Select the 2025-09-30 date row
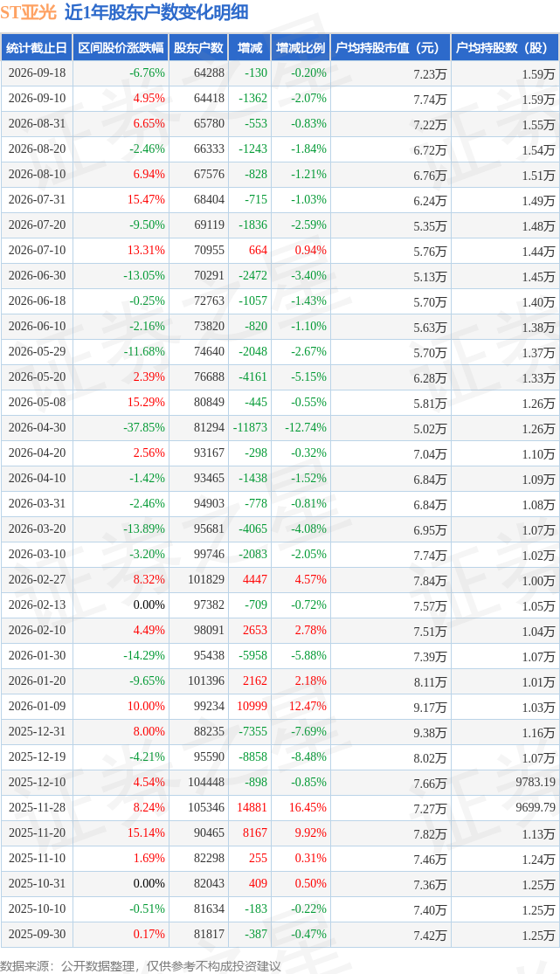The image size is (560, 974). coord(280,934)
